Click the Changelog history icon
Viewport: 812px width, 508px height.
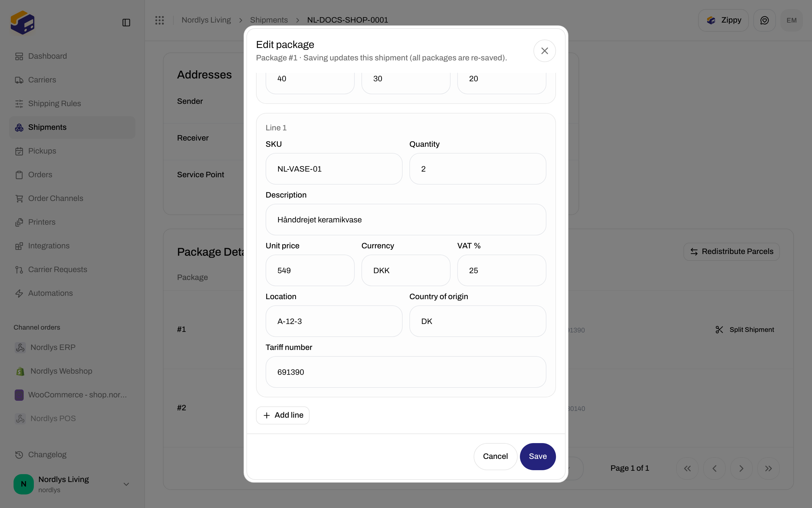19,455
